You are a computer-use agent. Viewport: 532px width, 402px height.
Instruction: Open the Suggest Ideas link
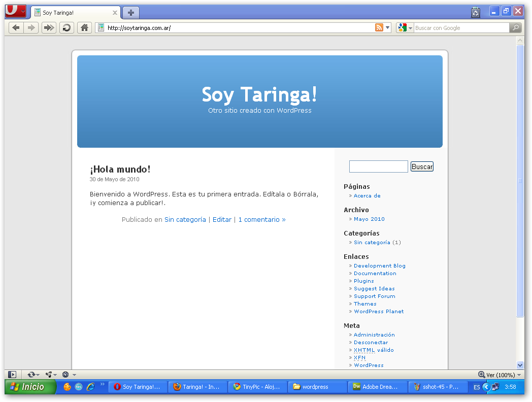pos(374,289)
